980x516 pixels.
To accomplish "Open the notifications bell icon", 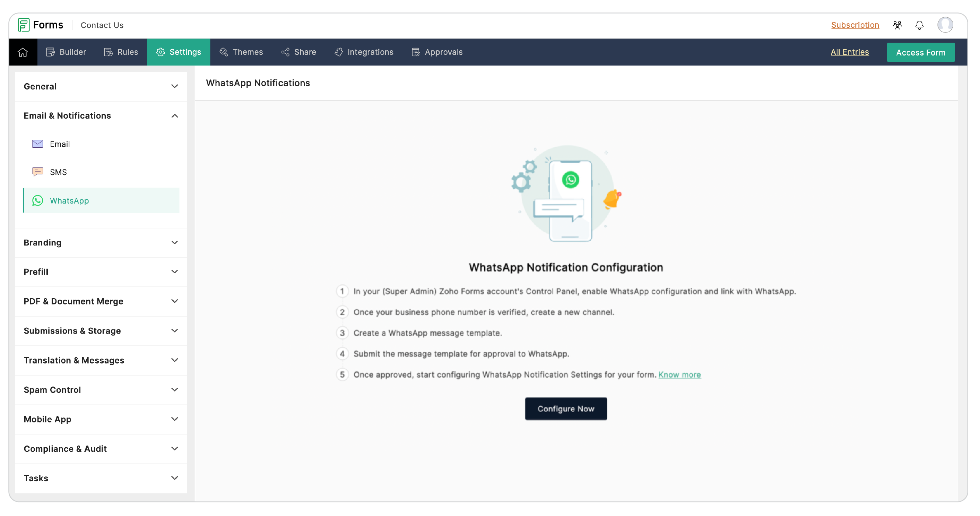I will [x=920, y=25].
